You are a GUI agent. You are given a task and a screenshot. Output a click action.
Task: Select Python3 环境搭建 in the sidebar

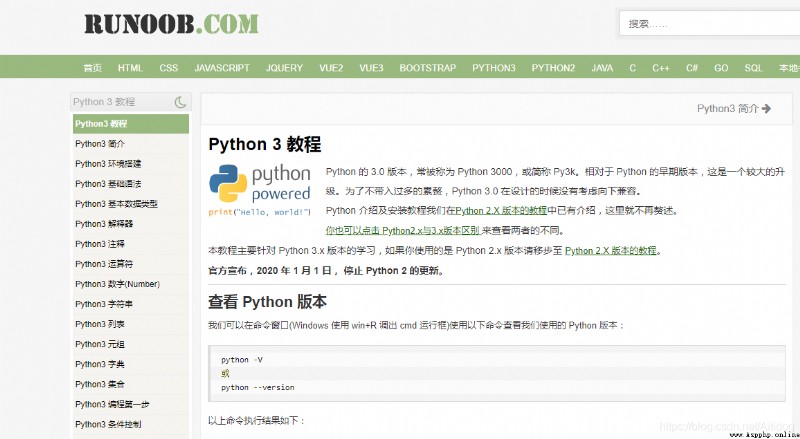pos(131,164)
